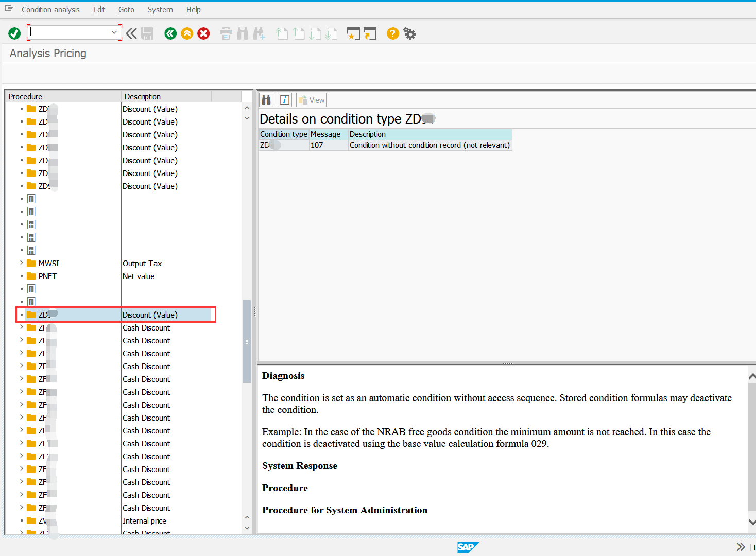This screenshot has height=556, width=756.
Task: Click the Previous Page icon
Action: pyautogui.click(x=299, y=33)
